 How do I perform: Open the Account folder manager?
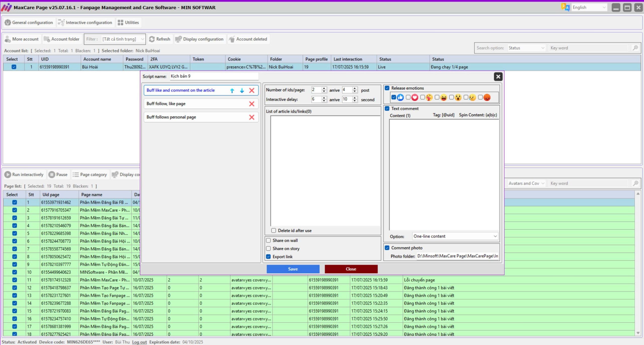[x=62, y=39]
